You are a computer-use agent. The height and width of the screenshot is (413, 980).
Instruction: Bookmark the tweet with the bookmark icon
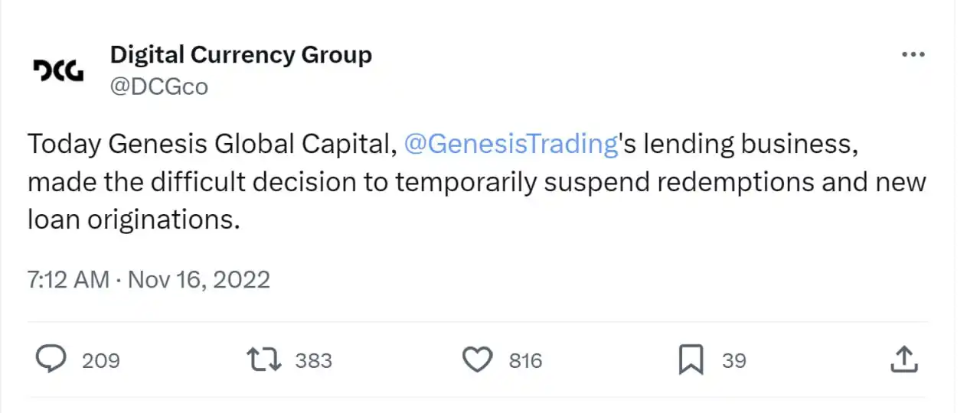(691, 359)
